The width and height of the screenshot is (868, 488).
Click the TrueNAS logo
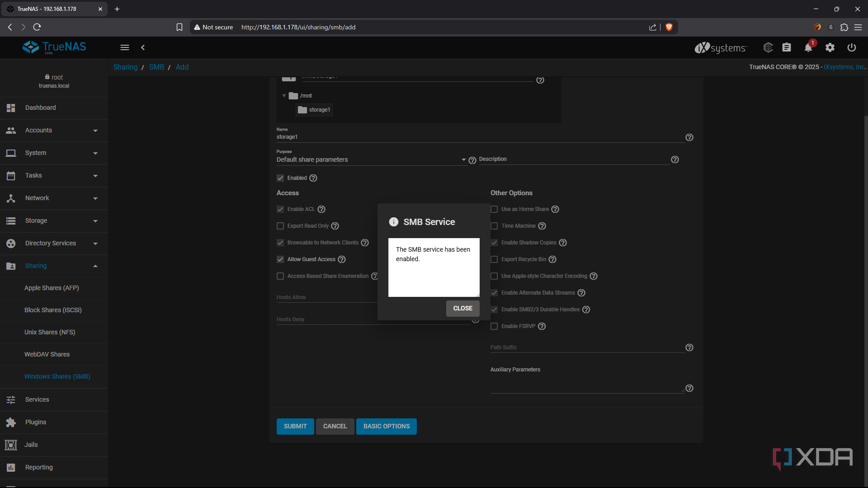[54, 47]
